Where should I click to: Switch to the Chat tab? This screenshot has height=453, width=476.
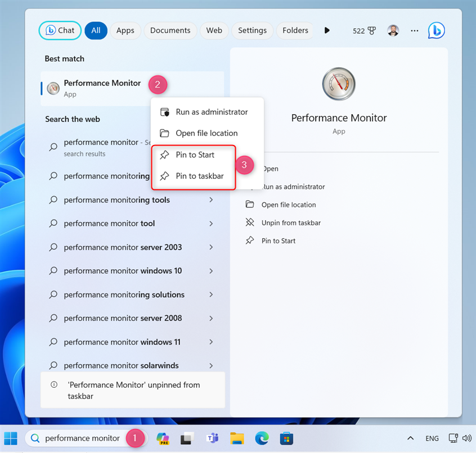click(60, 30)
